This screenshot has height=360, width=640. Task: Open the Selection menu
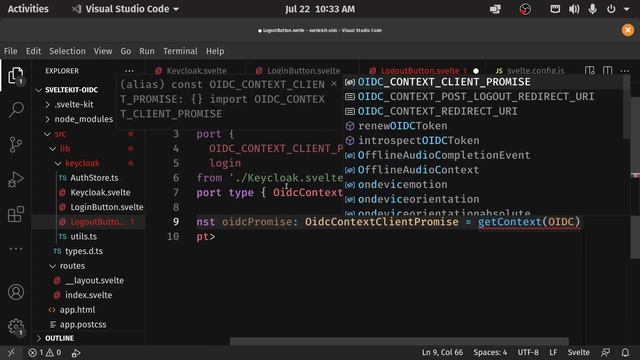click(x=67, y=51)
